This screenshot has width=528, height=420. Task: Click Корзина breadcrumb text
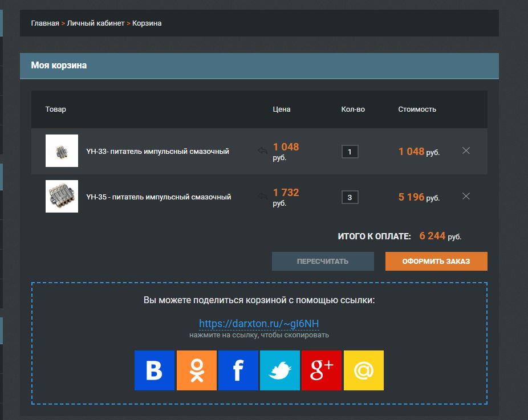coord(147,23)
